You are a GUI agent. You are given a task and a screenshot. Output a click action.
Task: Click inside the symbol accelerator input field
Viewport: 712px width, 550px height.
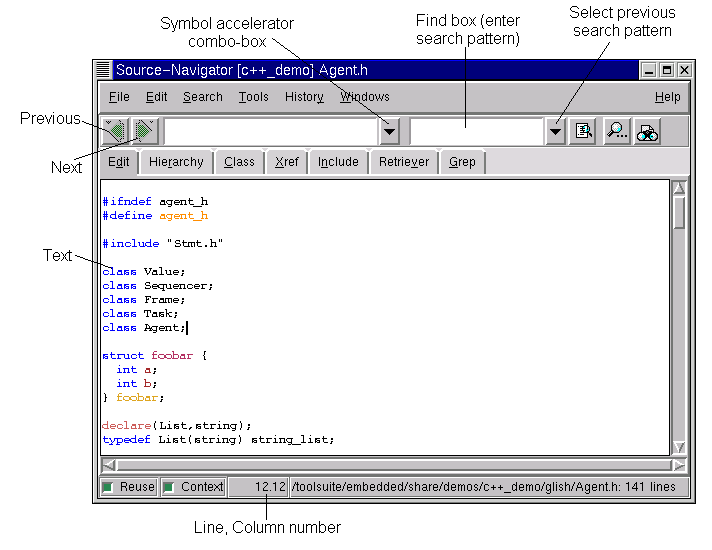[x=271, y=132]
